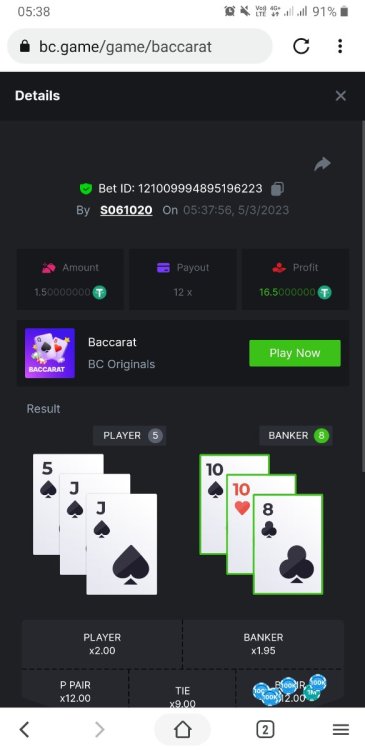Open the browser three-dot menu

(340, 46)
